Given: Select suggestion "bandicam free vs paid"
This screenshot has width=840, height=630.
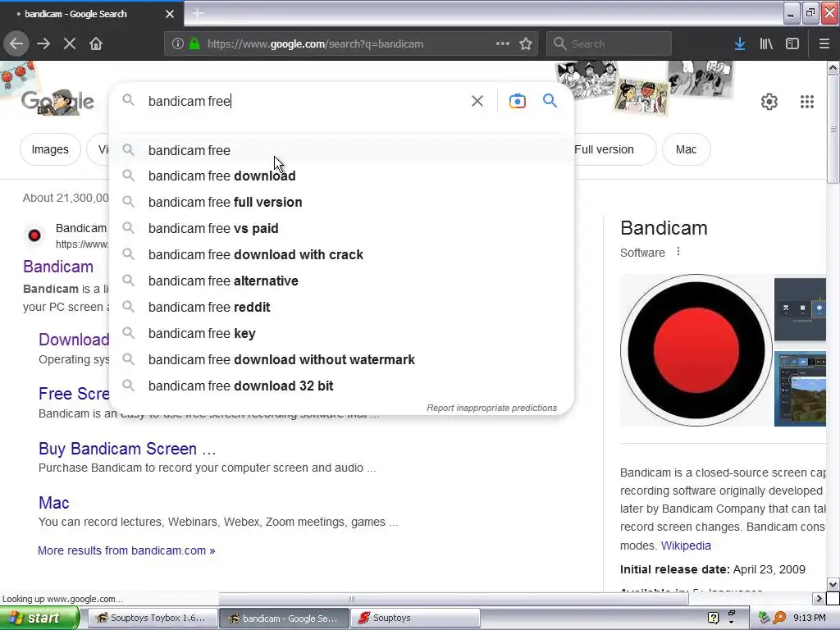Looking at the screenshot, I should point(341,228).
